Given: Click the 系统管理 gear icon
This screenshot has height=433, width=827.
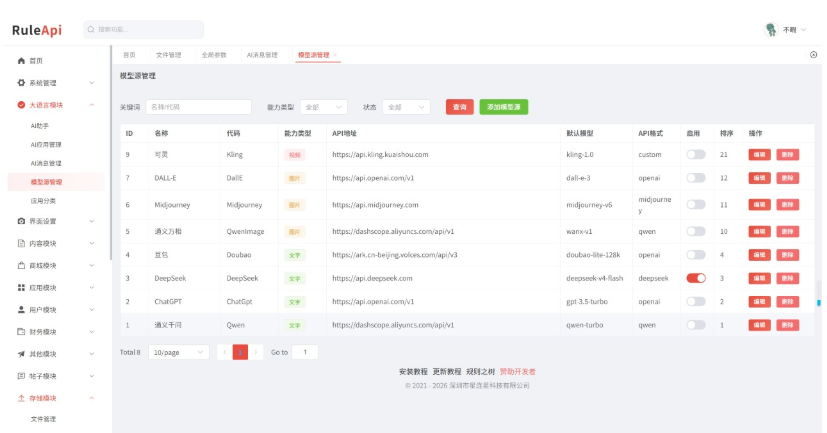Looking at the screenshot, I should click(x=21, y=83).
